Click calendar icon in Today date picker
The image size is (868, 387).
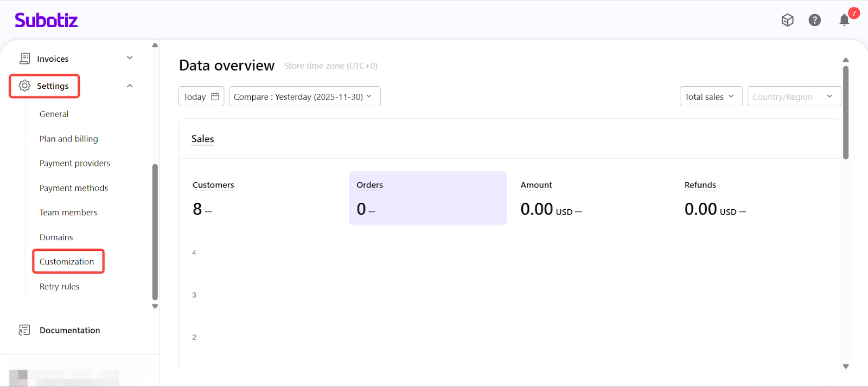(215, 96)
